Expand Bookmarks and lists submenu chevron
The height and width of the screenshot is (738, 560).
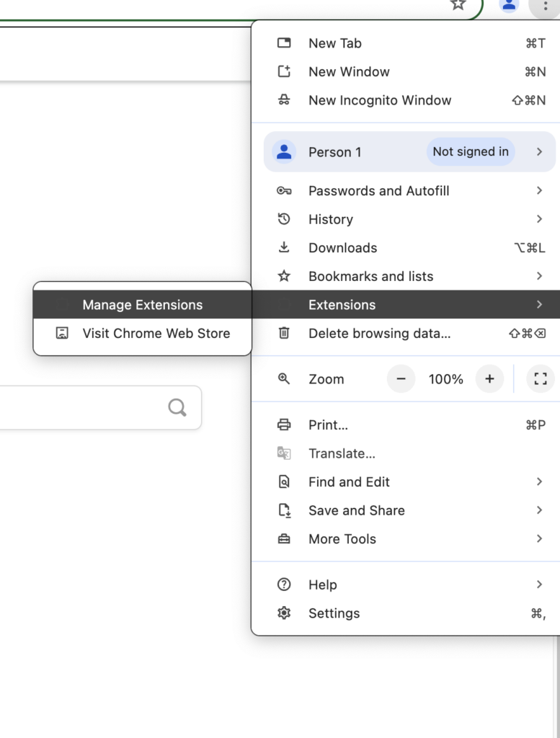click(x=539, y=276)
